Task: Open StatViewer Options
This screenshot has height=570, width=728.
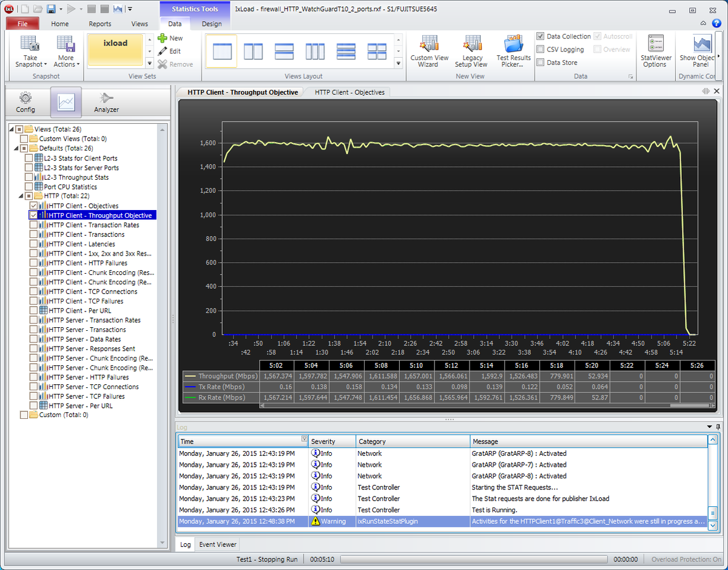Action: point(654,45)
